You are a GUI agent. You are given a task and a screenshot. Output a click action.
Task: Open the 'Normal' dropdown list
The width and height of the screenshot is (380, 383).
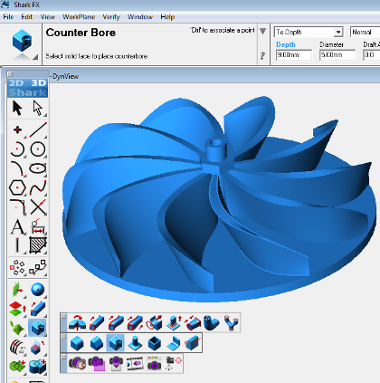(365, 32)
